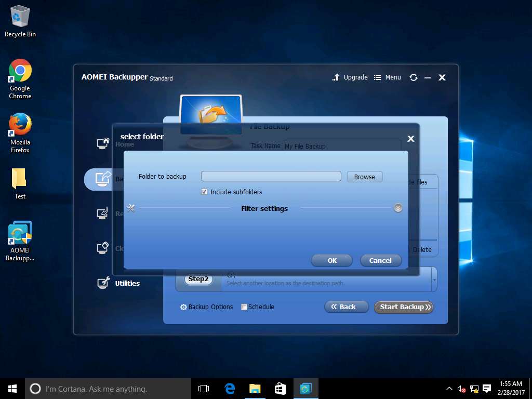Click the Back button
532x399 pixels.
pos(347,307)
